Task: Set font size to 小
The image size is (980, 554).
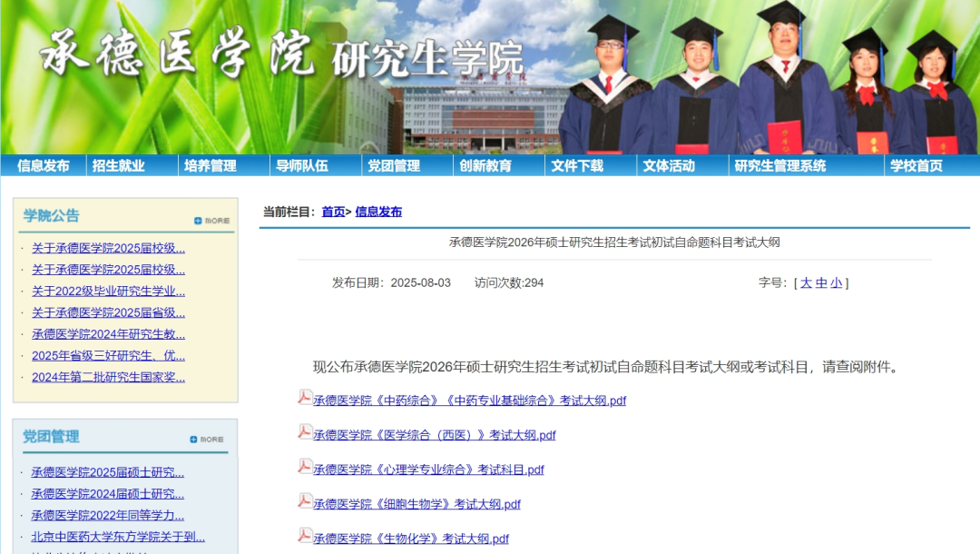Action: pyautogui.click(x=836, y=282)
